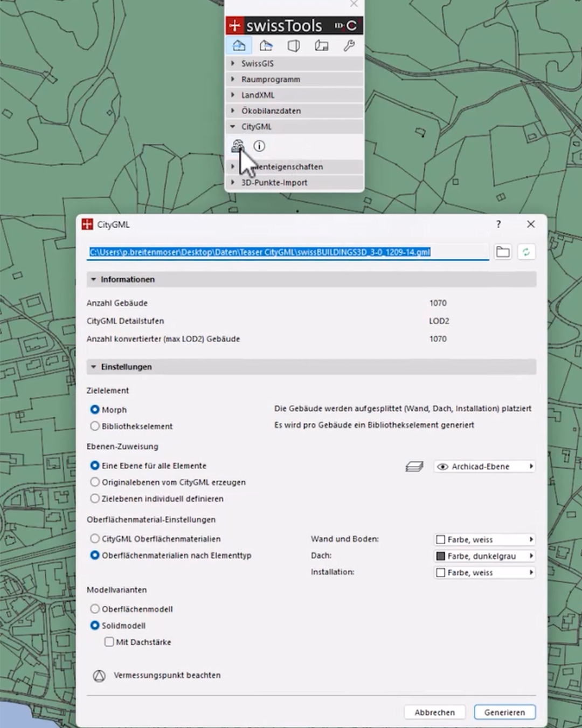Click white swatch for Wand und Boden
Screen dimensions: 582x728
440,540
